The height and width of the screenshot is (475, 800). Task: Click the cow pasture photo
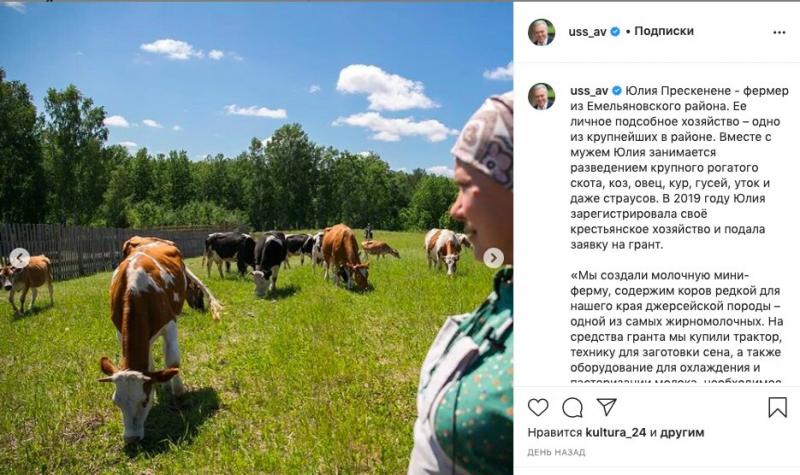[256, 238]
